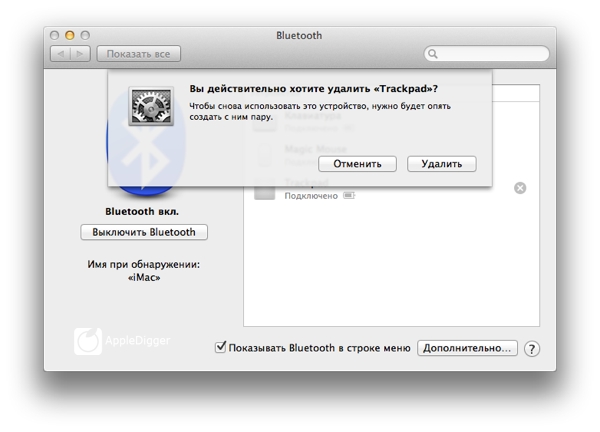Click the 'Bluetooth' window title bar text
The width and height of the screenshot is (600, 432).
pyautogui.click(x=299, y=35)
